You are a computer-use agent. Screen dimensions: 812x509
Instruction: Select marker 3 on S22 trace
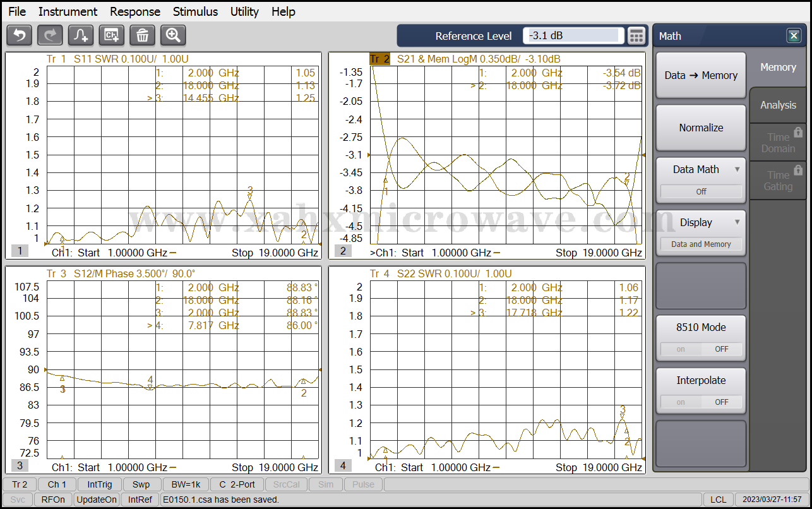623,412
